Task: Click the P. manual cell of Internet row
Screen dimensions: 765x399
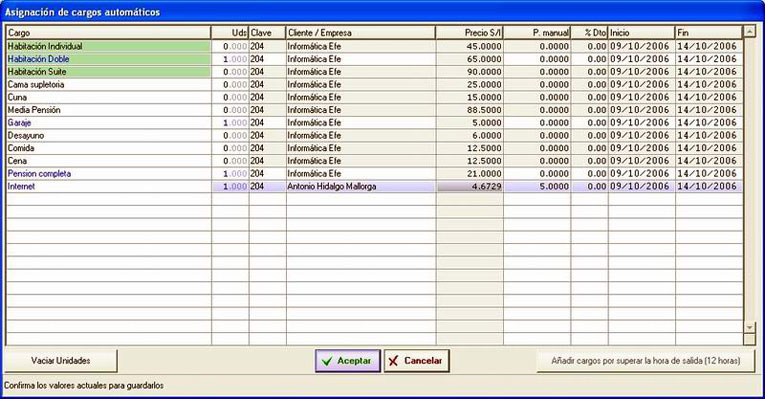Action: [x=537, y=186]
